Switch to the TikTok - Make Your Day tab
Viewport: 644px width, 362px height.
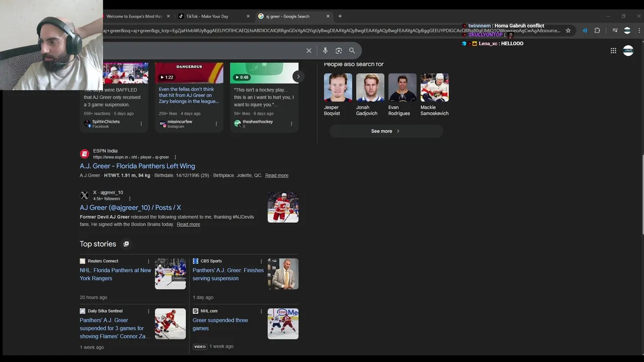pos(207,16)
